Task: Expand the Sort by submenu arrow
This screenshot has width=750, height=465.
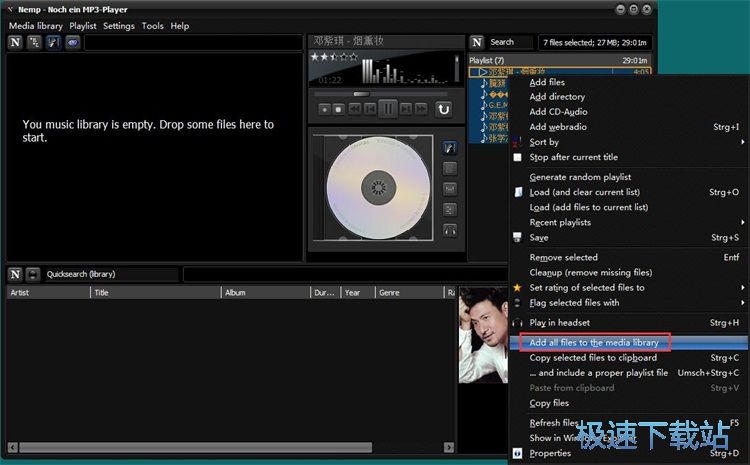Action: [x=742, y=142]
